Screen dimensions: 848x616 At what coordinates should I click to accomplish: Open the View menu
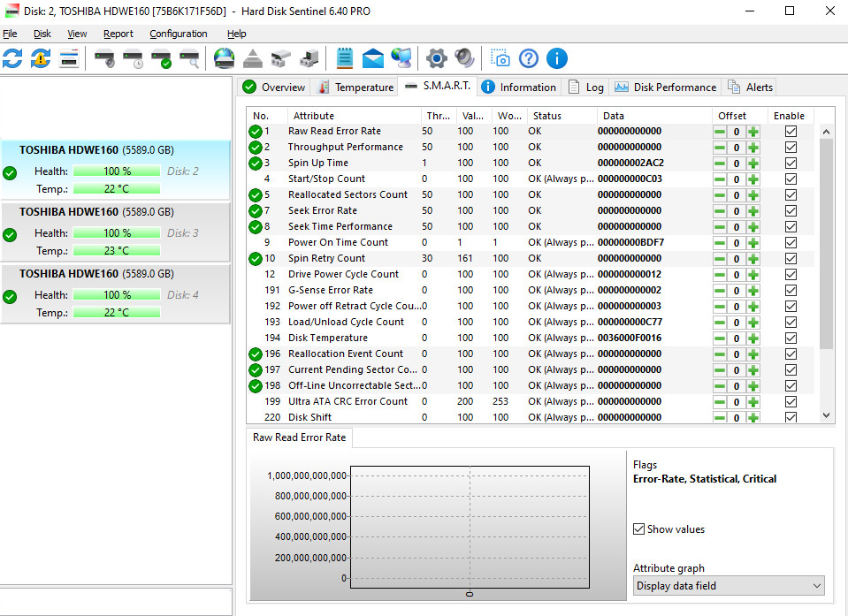click(x=77, y=34)
